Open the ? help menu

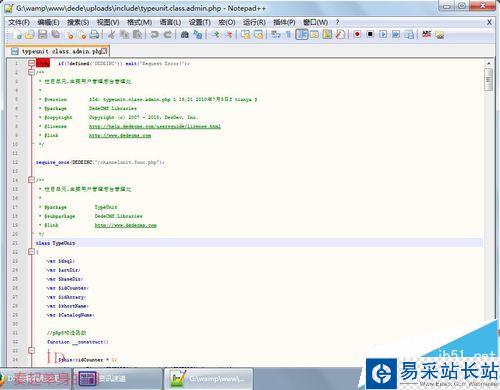(x=337, y=22)
